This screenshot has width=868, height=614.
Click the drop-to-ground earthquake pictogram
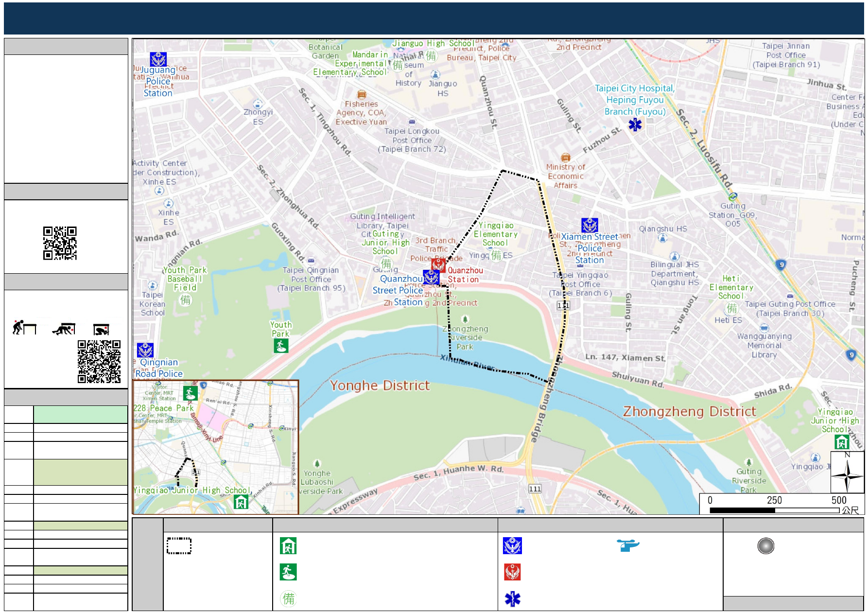pyautogui.click(x=24, y=328)
